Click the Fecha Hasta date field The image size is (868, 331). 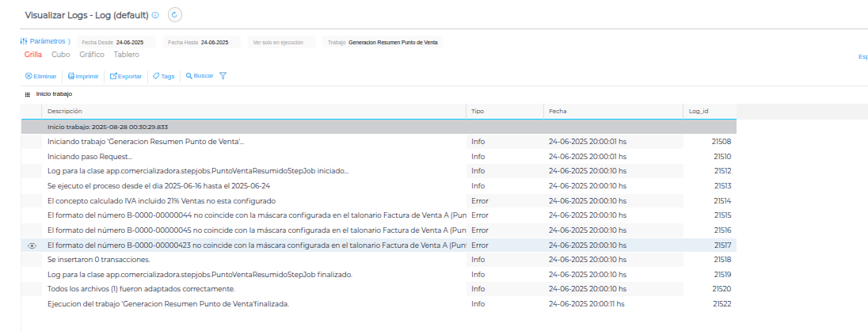point(201,42)
